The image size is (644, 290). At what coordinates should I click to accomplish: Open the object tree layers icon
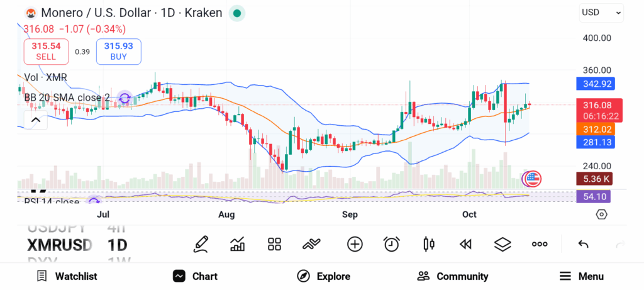(502, 244)
